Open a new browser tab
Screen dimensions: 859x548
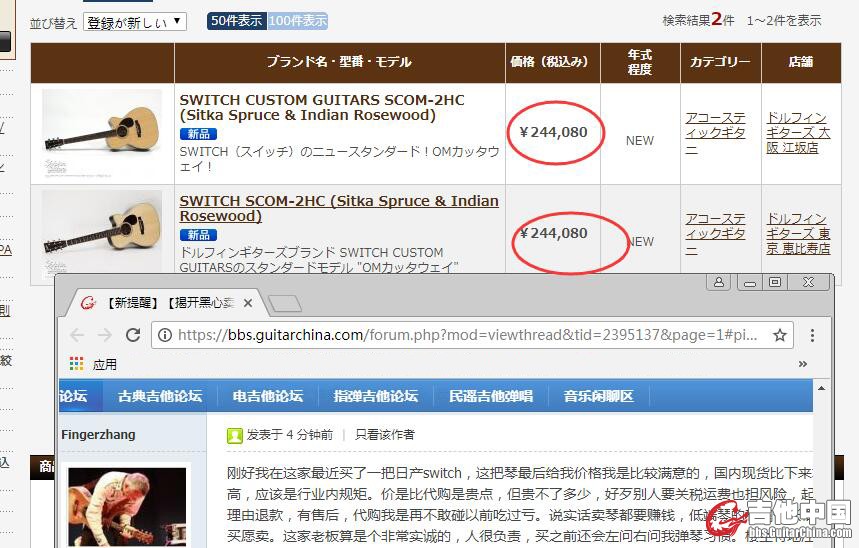pyautogui.click(x=285, y=303)
